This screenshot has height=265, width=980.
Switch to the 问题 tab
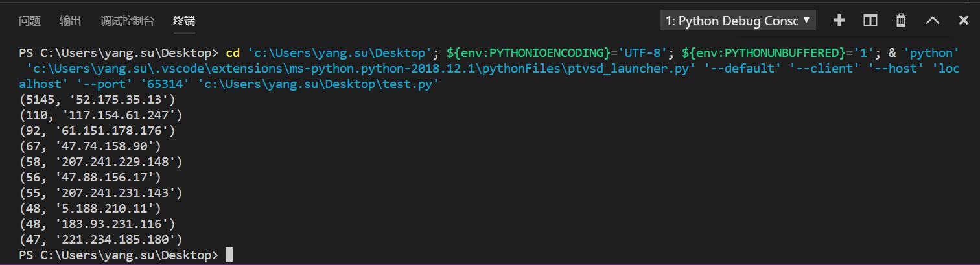click(30, 21)
